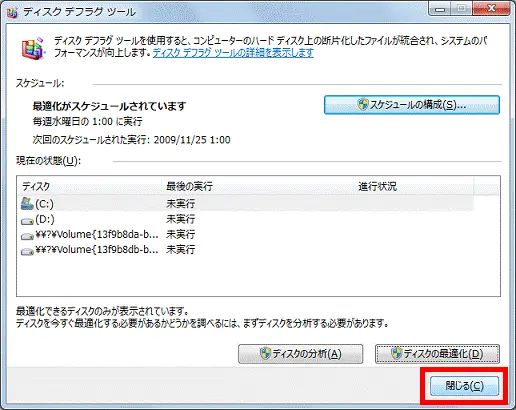Click the 進行状況 column header
The height and width of the screenshot is (410, 516).
(413, 186)
